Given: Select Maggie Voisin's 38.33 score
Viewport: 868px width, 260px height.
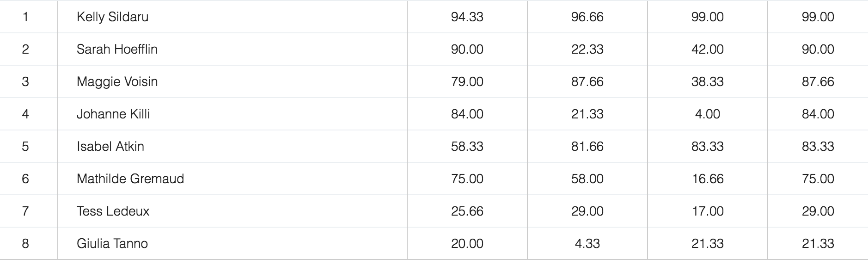Looking at the screenshot, I should pos(707,82).
